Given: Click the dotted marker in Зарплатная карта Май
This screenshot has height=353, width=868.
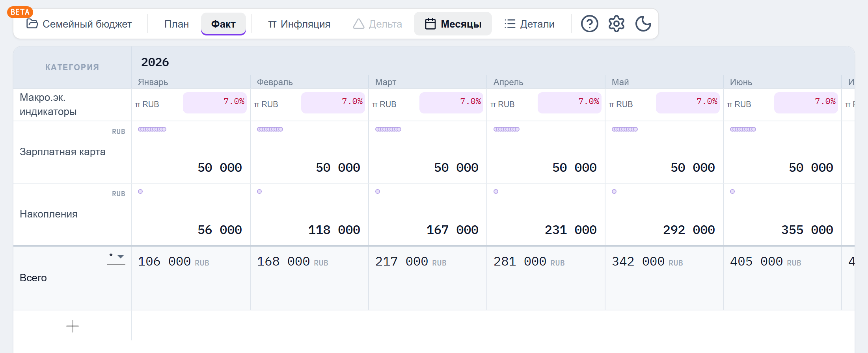Looking at the screenshot, I should (x=625, y=129).
